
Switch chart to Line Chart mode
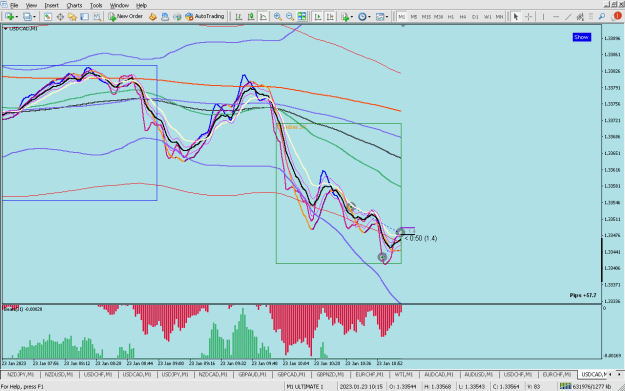[263, 17]
